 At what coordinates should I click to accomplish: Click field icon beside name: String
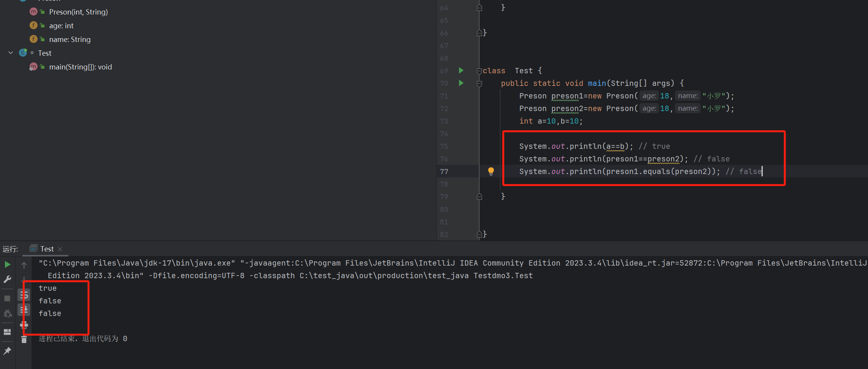coord(34,39)
